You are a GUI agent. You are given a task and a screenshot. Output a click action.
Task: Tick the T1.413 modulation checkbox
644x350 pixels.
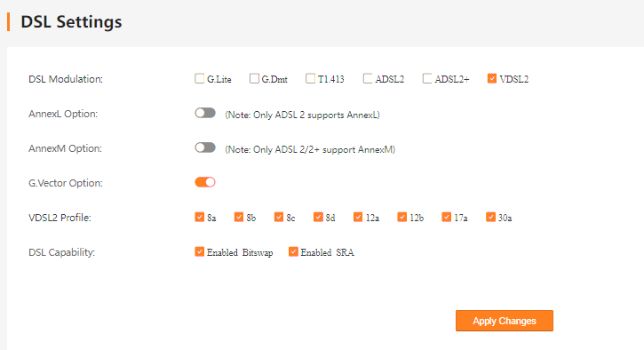tap(311, 78)
